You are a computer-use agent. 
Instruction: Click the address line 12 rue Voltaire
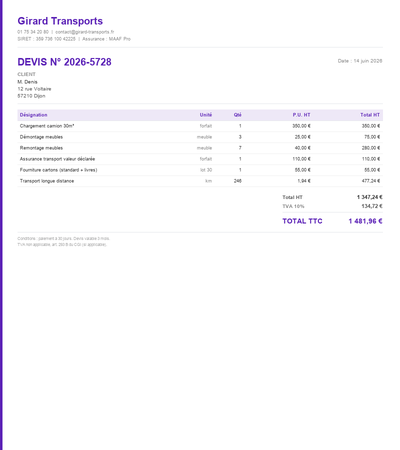click(x=34, y=89)
